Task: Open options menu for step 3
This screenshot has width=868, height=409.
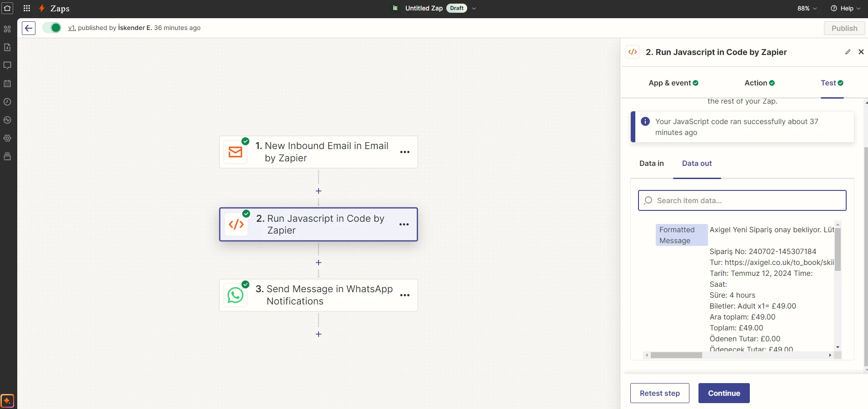Action: click(405, 295)
